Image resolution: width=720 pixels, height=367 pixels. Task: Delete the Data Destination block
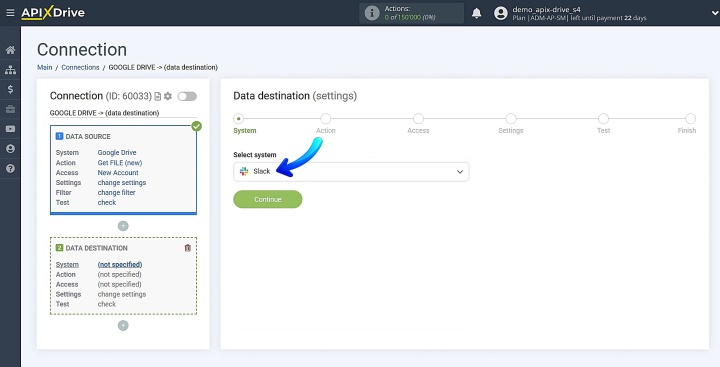pos(187,248)
